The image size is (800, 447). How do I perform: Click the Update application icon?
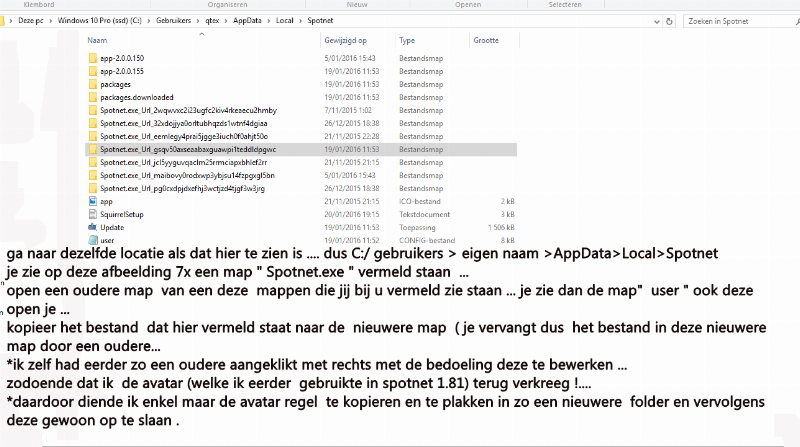pyautogui.click(x=93, y=228)
